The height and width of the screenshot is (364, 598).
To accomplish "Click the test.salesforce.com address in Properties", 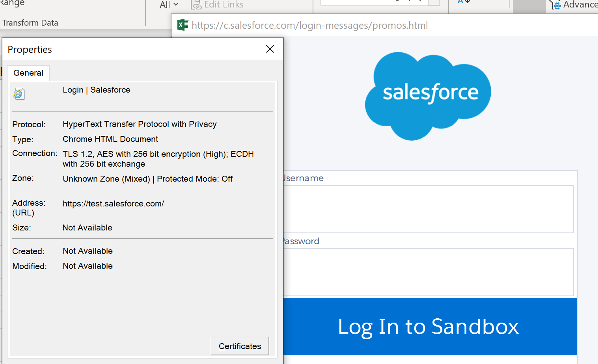I will tap(113, 204).
